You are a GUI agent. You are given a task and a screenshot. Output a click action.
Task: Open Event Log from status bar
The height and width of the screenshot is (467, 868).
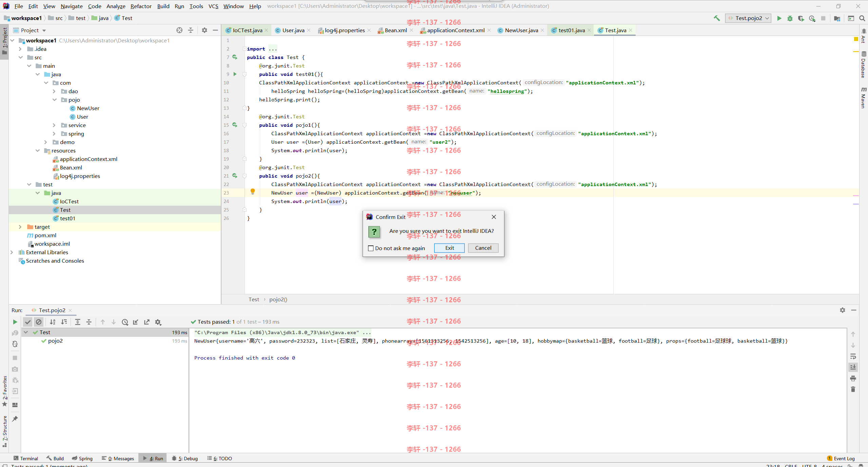point(841,459)
